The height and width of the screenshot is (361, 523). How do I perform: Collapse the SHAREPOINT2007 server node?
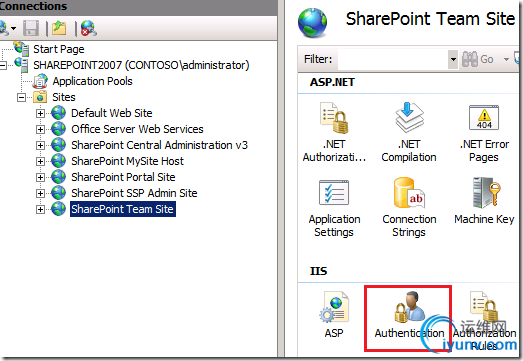(x=2, y=65)
